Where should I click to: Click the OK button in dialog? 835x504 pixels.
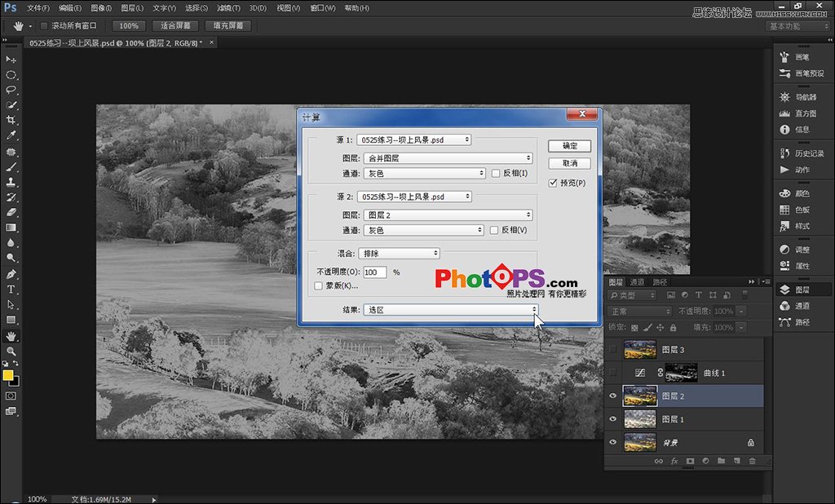click(570, 146)
